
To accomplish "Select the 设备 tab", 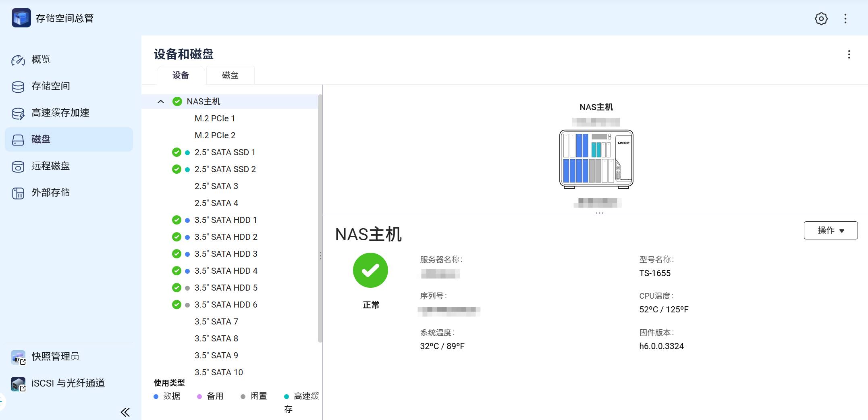I will pyautogui.click(x=181, y=75).
